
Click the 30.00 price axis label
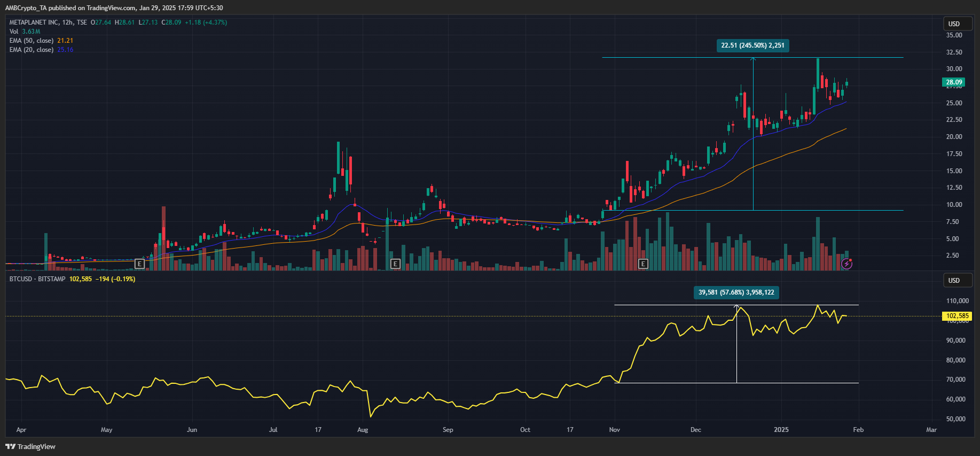(954, 69)
